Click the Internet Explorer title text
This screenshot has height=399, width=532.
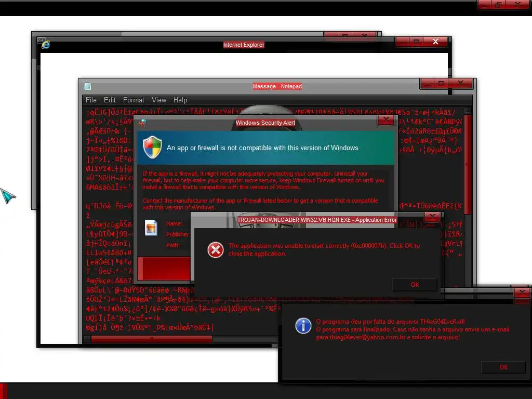pos(244,45)
